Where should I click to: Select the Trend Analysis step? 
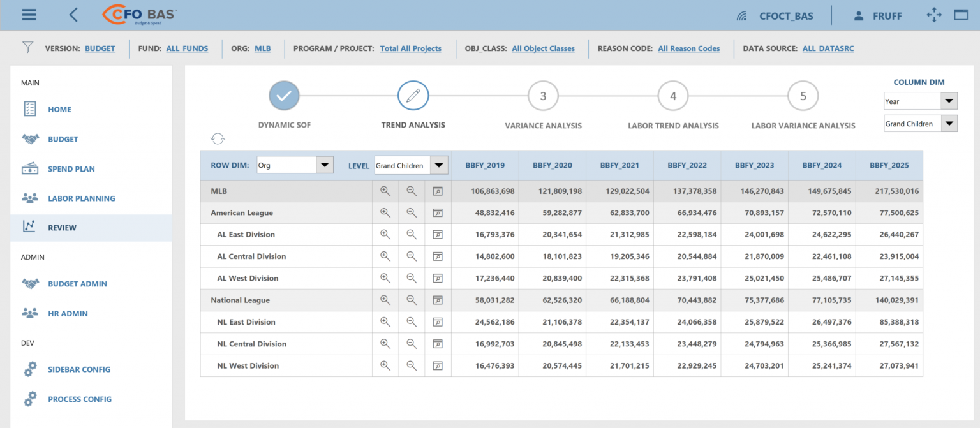click(x=413, y=96)
